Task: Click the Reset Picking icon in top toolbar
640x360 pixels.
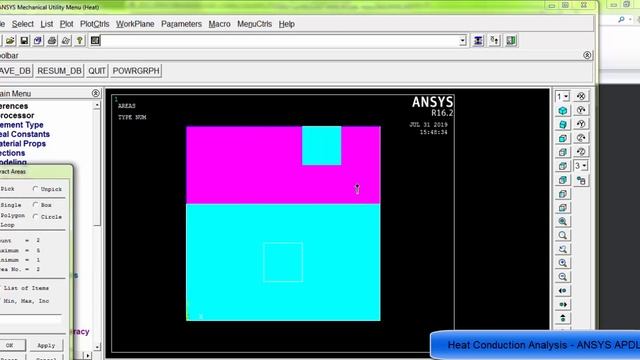Action: tap(494, 40)
